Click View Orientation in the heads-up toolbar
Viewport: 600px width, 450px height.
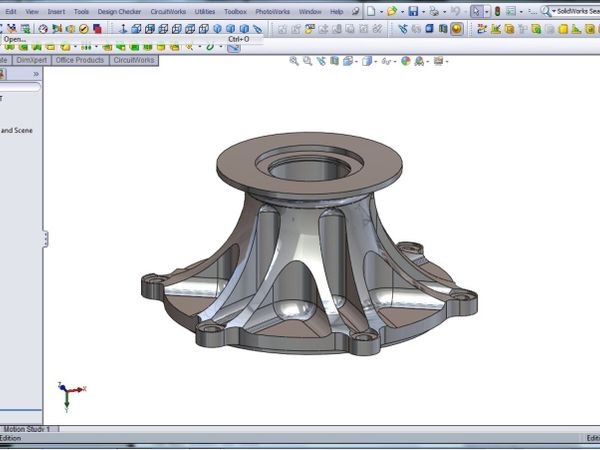click(x=348, y=61)
